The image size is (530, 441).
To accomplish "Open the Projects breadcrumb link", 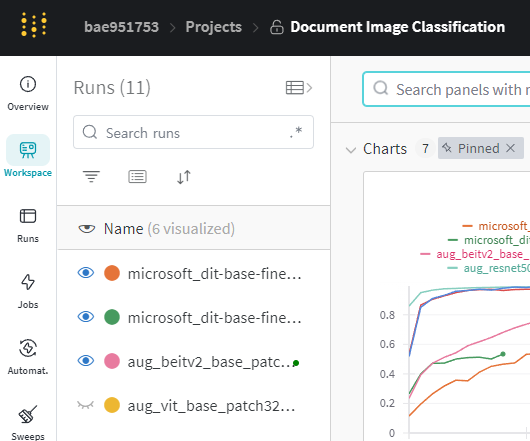I will tap(214, 27).
